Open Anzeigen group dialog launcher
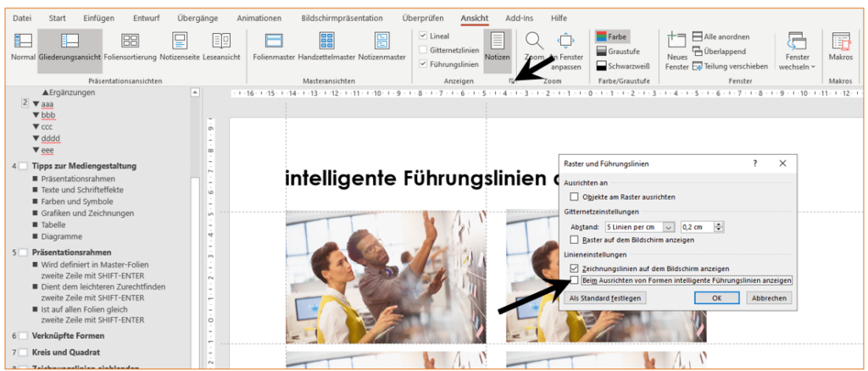The image size is (868, 371). click(512, 81)
